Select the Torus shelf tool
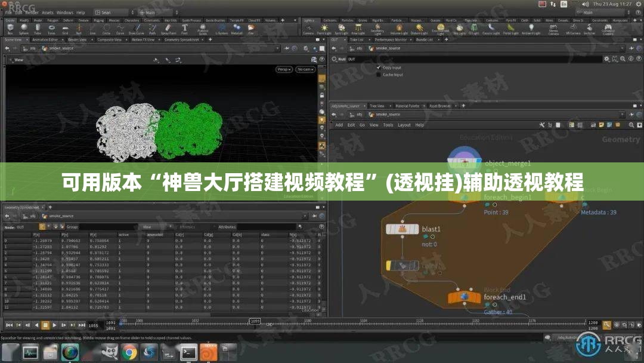 [51, 29]
